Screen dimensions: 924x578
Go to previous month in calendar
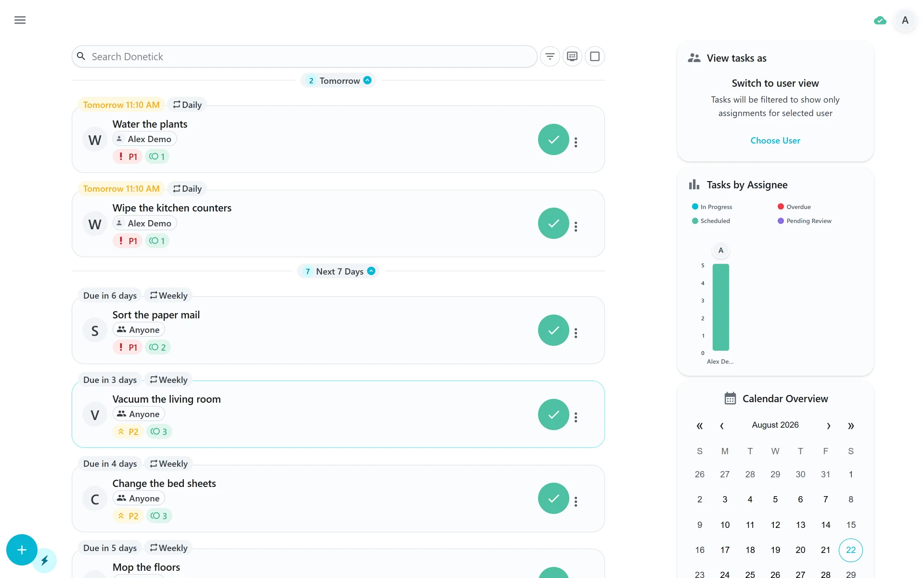722,426
